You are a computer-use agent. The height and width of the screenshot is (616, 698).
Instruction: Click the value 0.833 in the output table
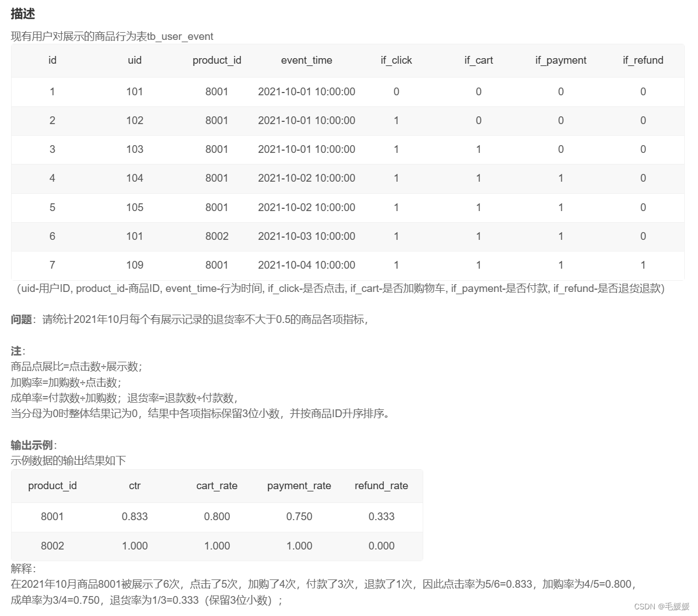point(134,516)
